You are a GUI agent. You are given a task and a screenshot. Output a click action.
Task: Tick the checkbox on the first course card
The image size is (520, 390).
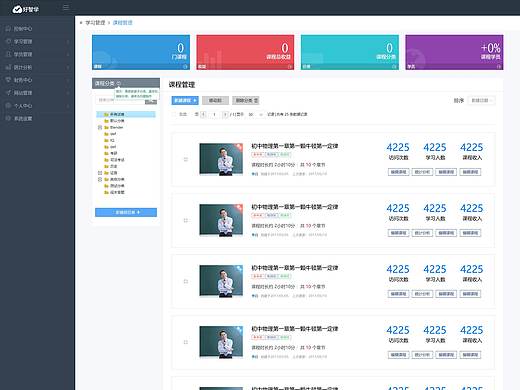pyautogui.click(x=186, y=159)
